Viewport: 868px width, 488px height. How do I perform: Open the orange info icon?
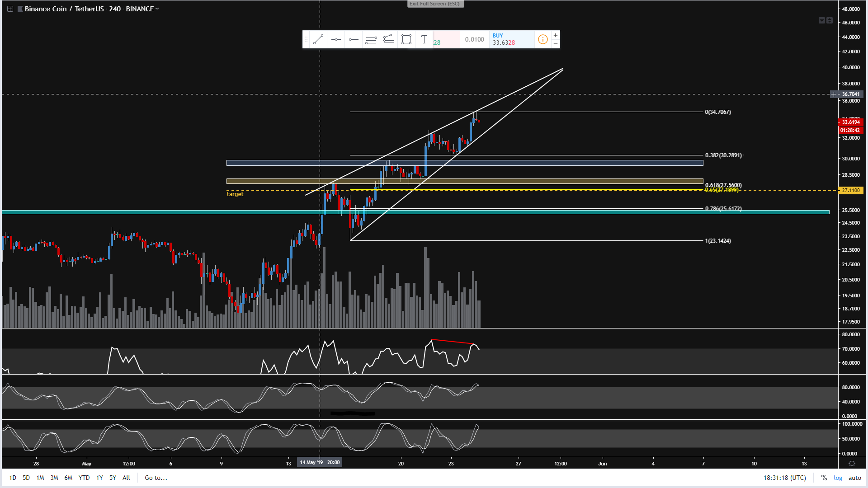pyautogui.click(x=543, y=39)
